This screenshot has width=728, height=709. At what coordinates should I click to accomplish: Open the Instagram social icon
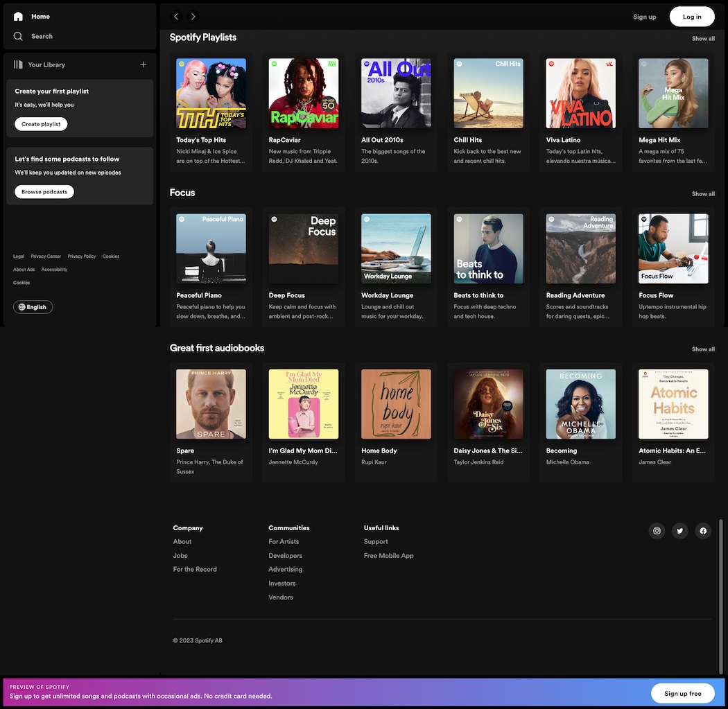pyautogui.click(x=657, y=531)
